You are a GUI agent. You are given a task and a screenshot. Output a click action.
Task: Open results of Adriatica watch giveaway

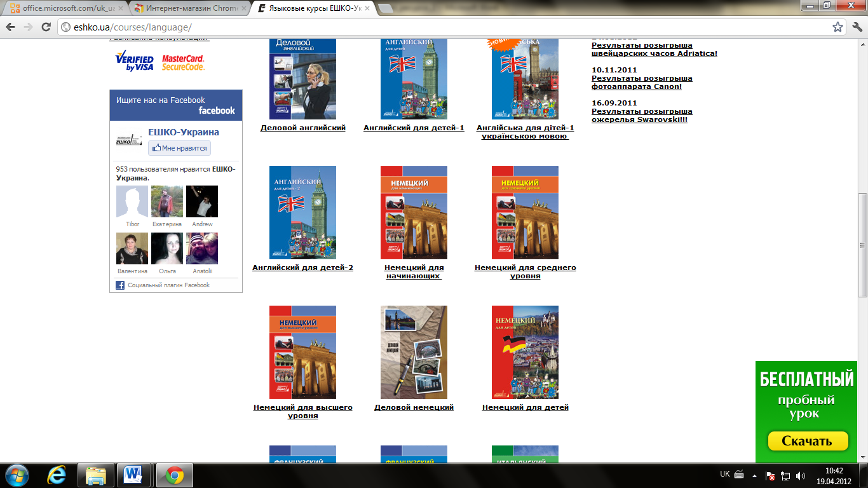point(654,50)
